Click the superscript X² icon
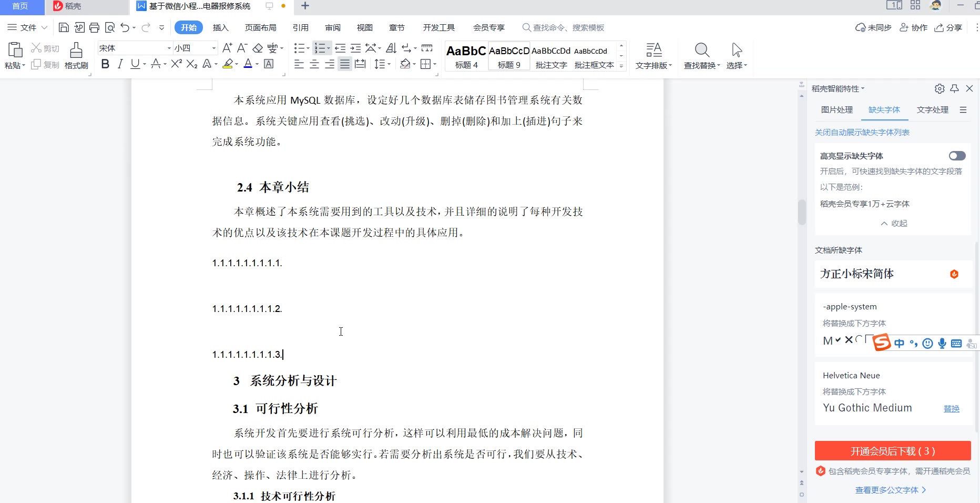980x503 pixels. click(x=176, y=64)
